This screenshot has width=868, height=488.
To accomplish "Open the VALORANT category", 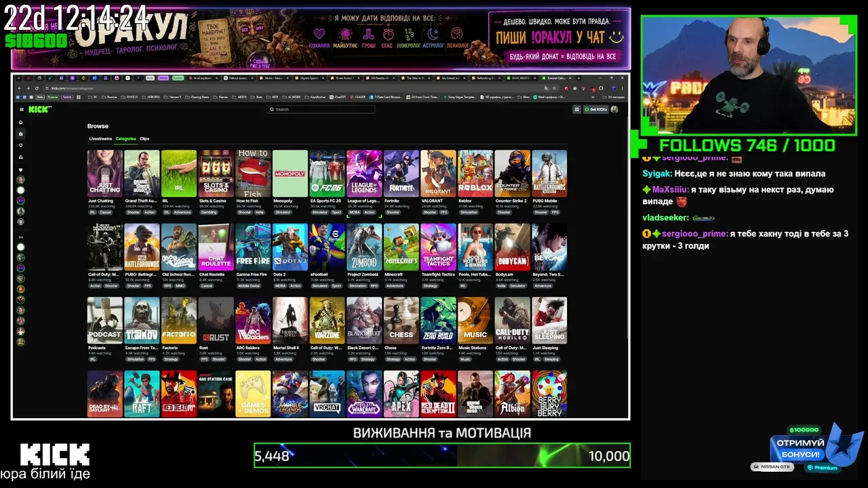I will click(438, 174).
